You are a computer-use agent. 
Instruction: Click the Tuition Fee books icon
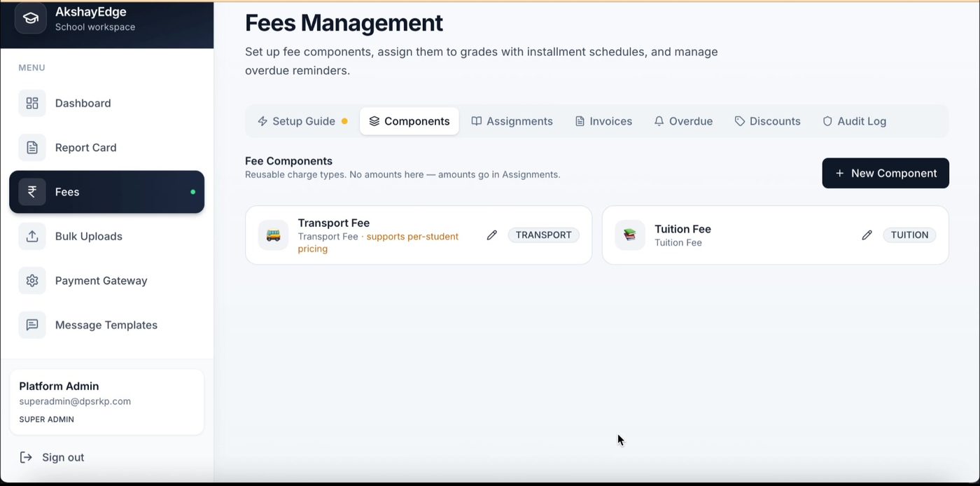630,235
